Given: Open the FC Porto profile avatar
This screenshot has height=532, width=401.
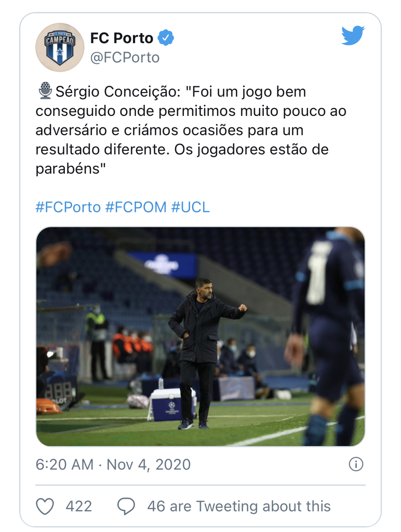Looking at the screenshot, I should [x=60, y=47].
